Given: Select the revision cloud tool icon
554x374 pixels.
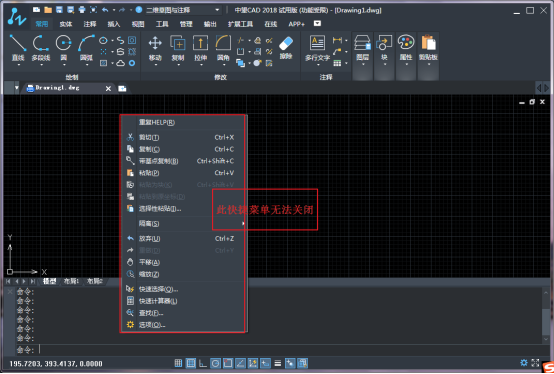Looking at the screenshot, I should point(121,63).
